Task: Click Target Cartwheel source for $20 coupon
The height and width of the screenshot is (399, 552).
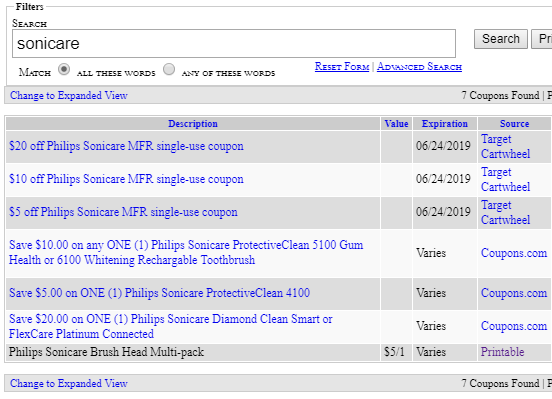Action: coord(506,146)
